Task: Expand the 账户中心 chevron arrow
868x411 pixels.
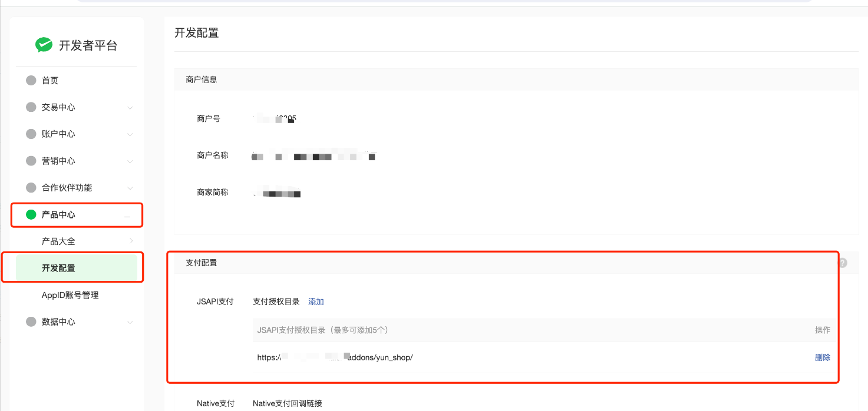Action: tap(130, 134)
